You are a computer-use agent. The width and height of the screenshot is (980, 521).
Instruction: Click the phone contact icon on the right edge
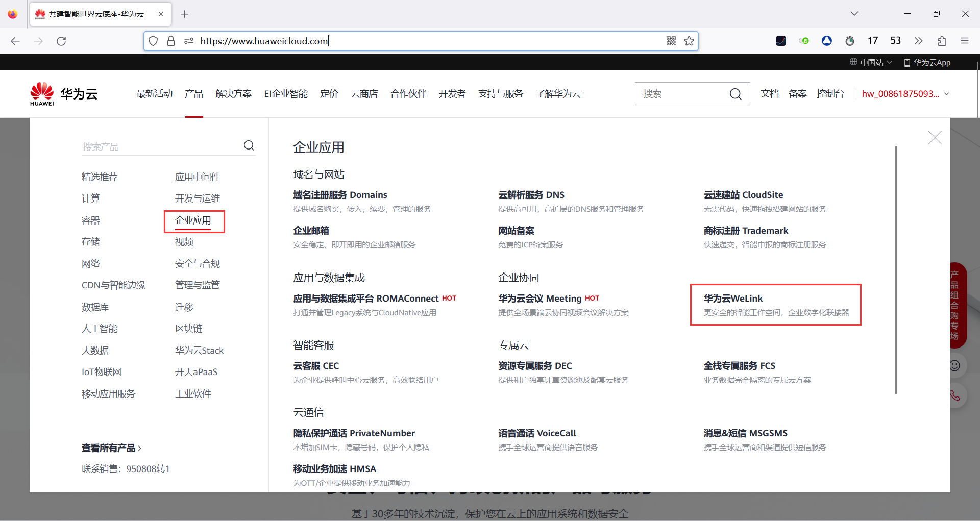click(955, 395)
